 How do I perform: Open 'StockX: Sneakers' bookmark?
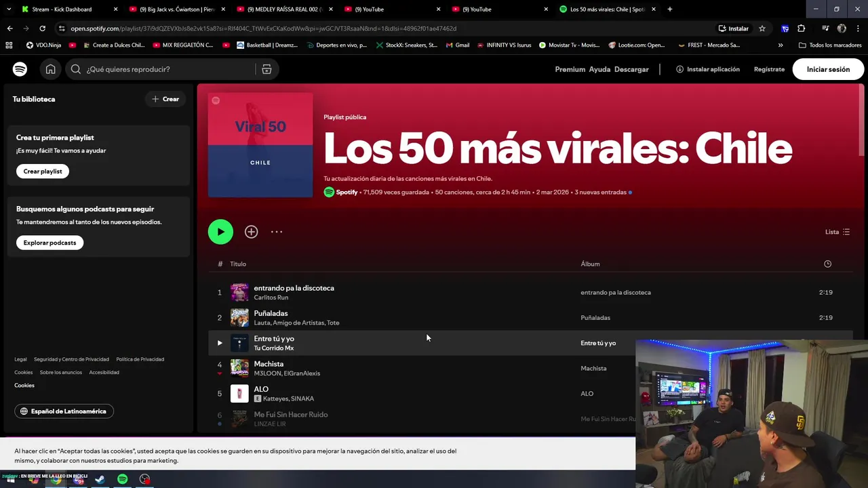406,45
